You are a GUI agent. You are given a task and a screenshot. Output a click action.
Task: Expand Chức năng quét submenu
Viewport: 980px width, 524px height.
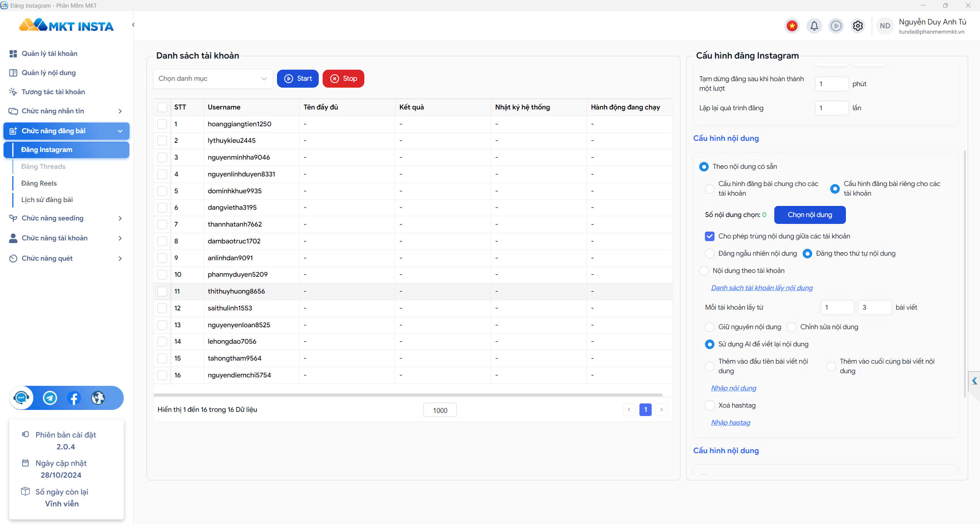click(x=120, y=258)
